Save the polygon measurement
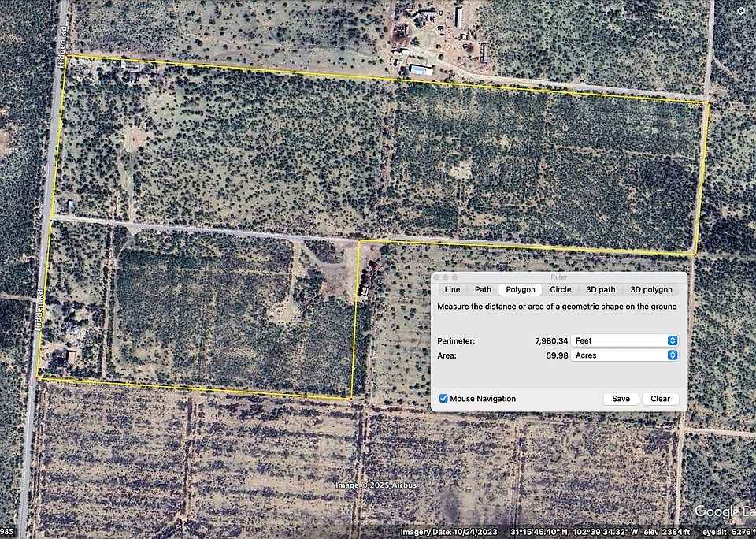The height and width of the screenshot is (539, 756). (x=620, y=399)
